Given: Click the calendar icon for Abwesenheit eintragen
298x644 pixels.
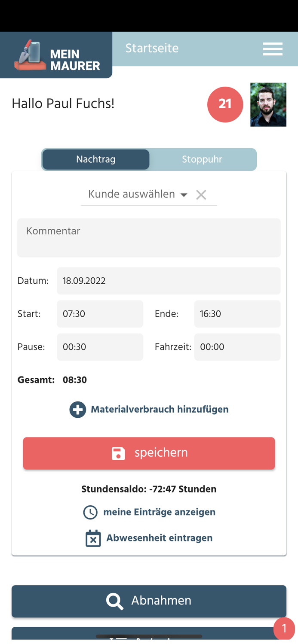Looking at the screenshot, I should coord(93,538).
